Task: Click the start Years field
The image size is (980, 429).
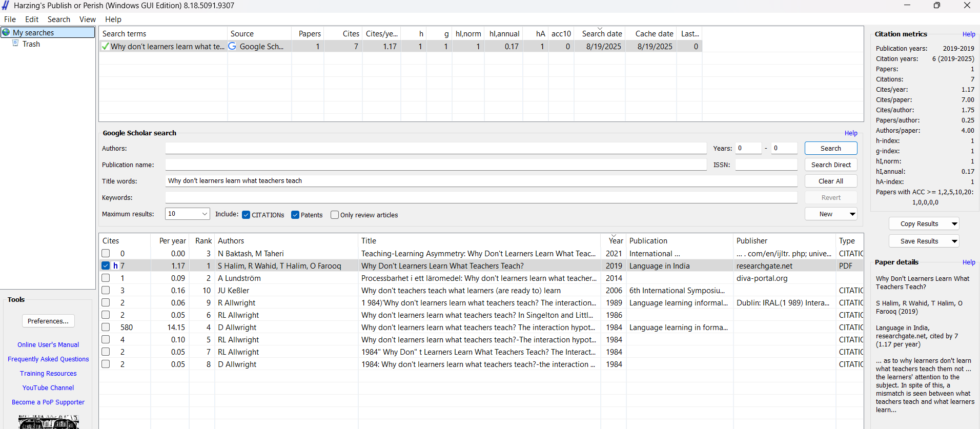Action: [748, 148]
